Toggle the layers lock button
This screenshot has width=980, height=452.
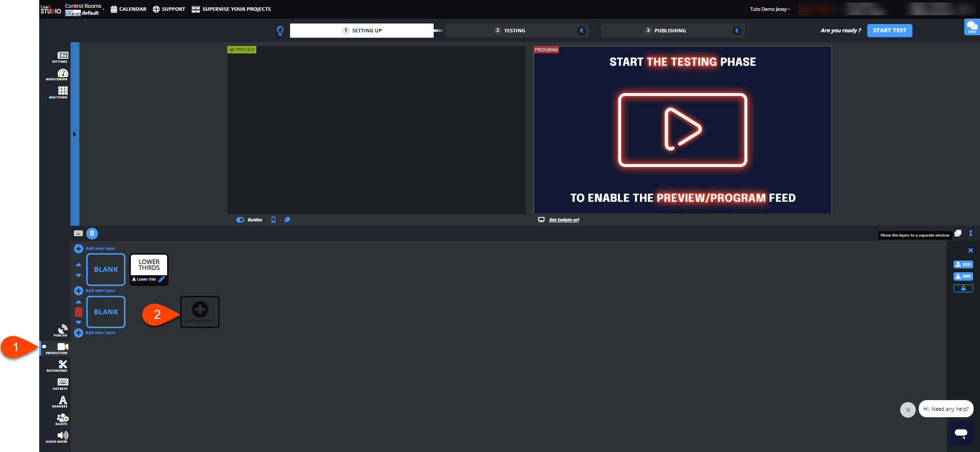point(963,288)
